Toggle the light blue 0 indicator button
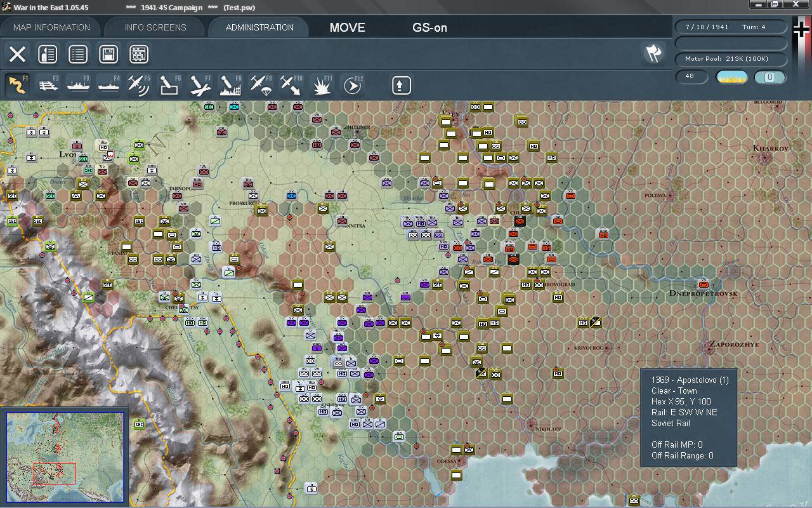The image size is (812, 508). tap(770, 77)
